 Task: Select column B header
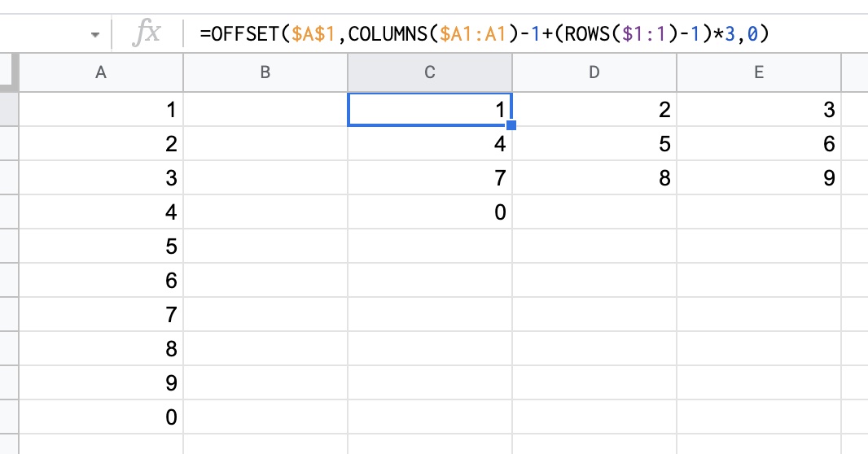pyautogui.click(x=265, y=72)
